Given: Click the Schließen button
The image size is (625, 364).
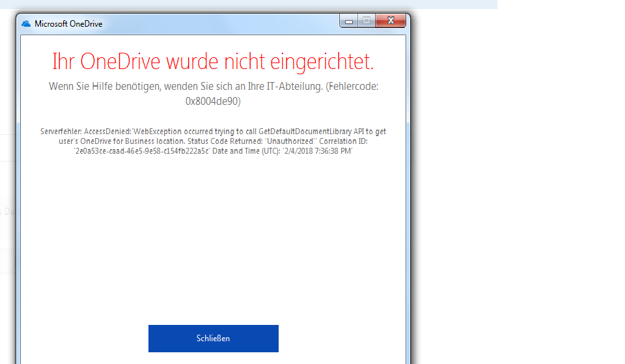Looking at the screenshot, I should tap(214, 339).
